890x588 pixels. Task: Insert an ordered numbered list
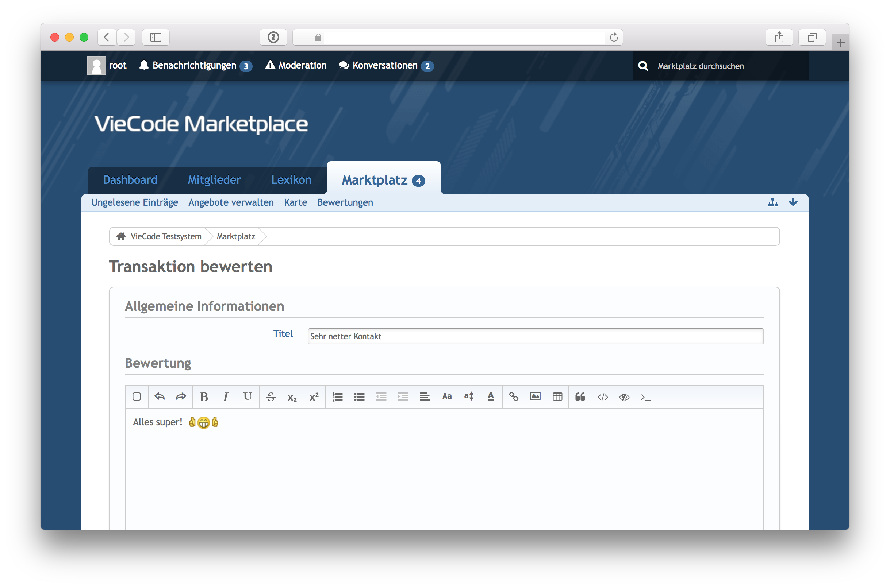click(x=337, y=397)
